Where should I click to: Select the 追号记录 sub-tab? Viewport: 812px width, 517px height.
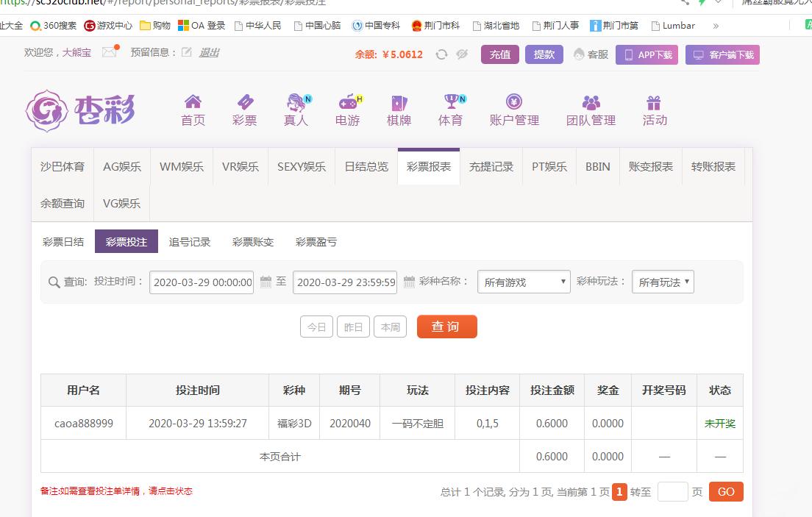[189, 242]
